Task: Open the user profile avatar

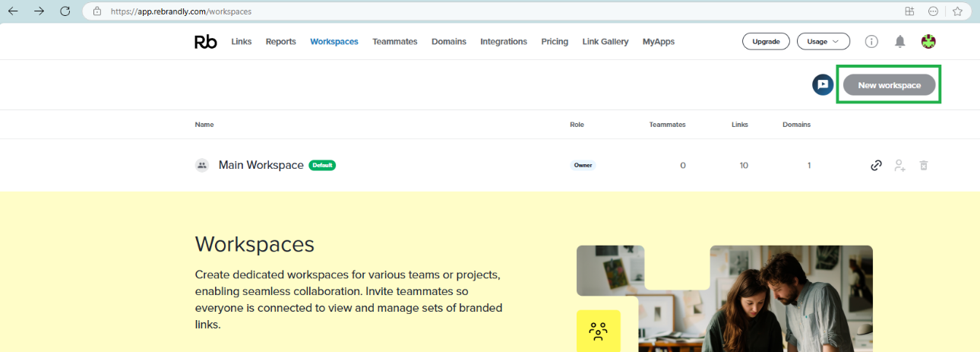Action: pyautogui.click(x=928, y=42)
